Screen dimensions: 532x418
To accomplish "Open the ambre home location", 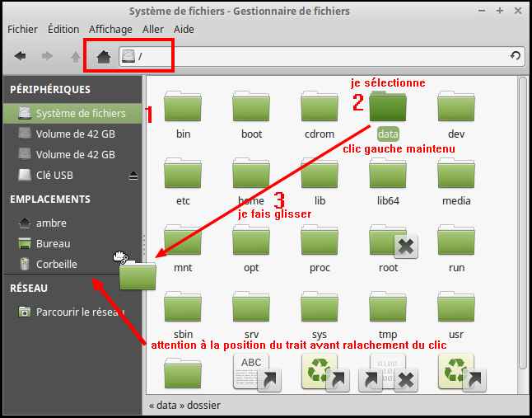I will coord(51,223).
